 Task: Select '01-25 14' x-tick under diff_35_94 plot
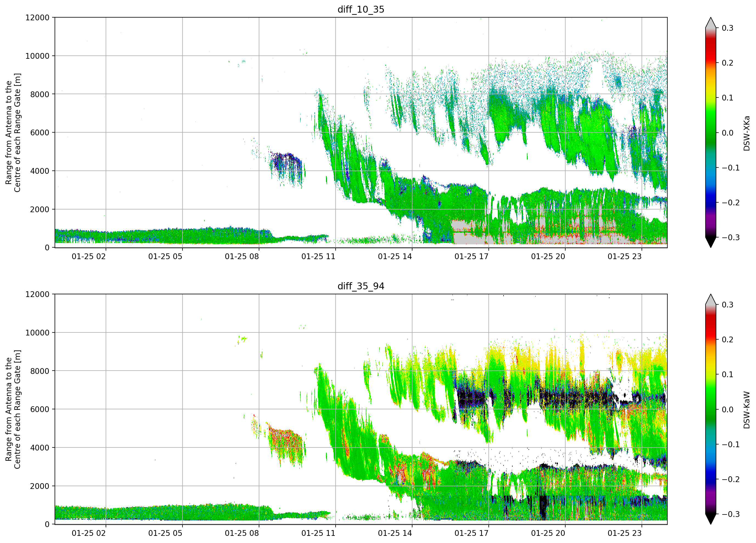pyautogui.click(x=395, y=533)
